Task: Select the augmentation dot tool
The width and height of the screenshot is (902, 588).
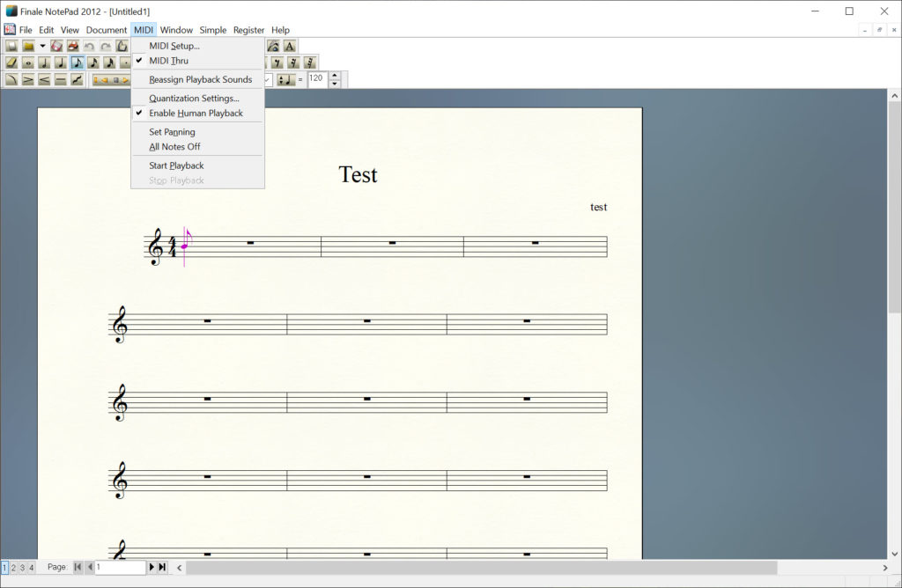Action: [x=125, y=62]
